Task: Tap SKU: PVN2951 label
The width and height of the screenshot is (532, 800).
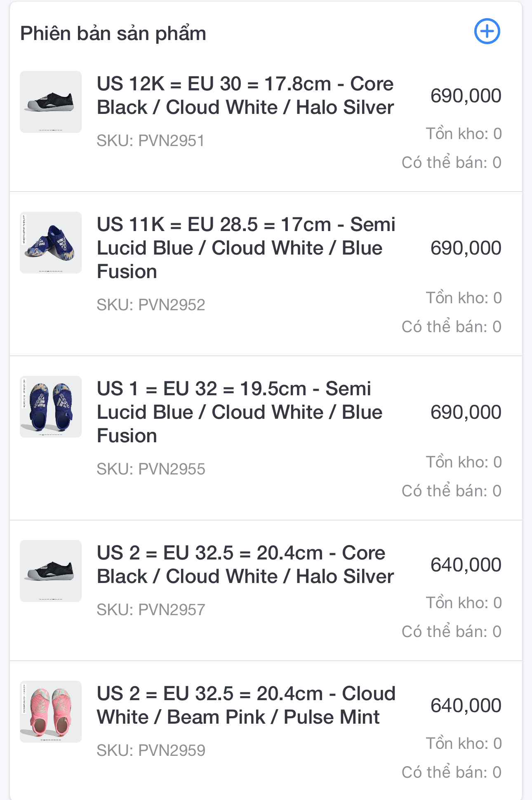Action: (151, 141)
